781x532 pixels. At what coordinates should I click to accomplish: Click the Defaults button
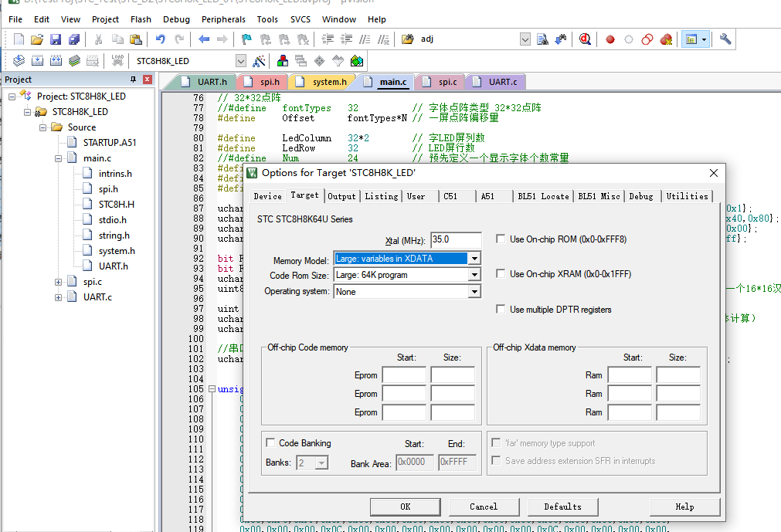(563, 507)
